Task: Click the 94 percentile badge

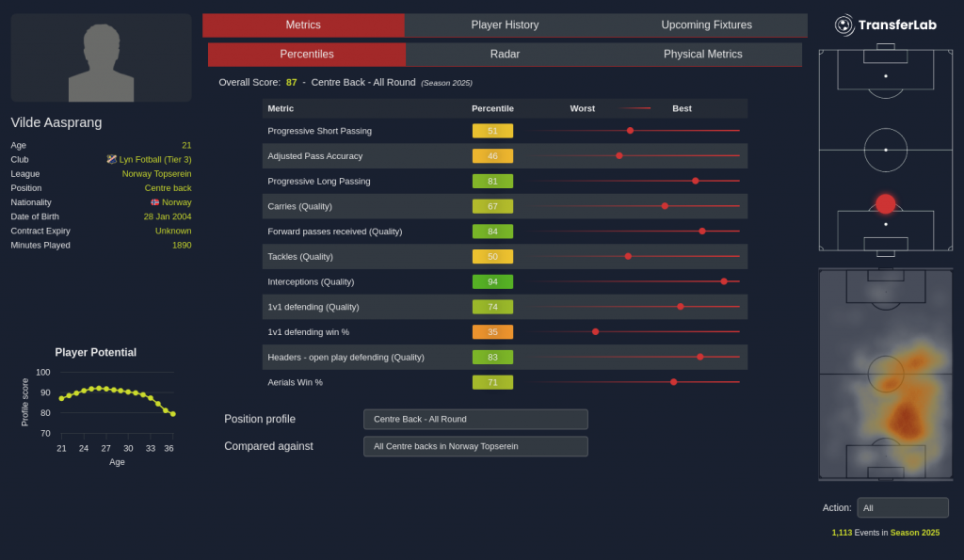Action: (x=492, y=281)
